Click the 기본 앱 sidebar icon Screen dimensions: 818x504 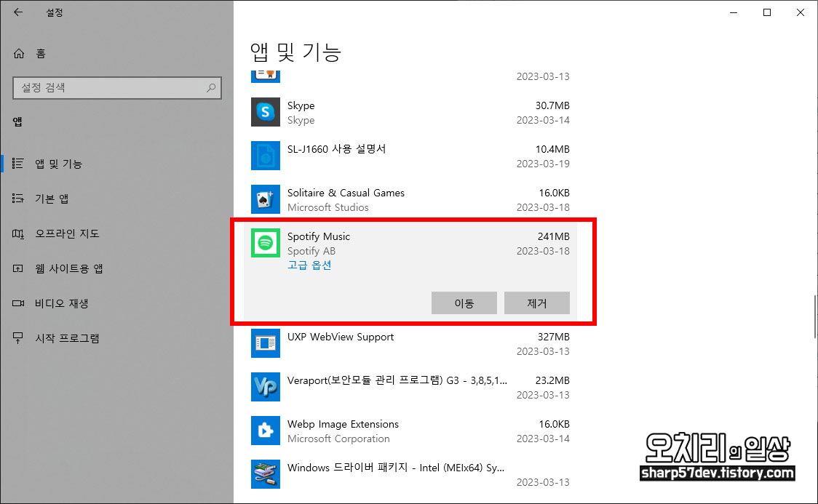coord(17,199)
